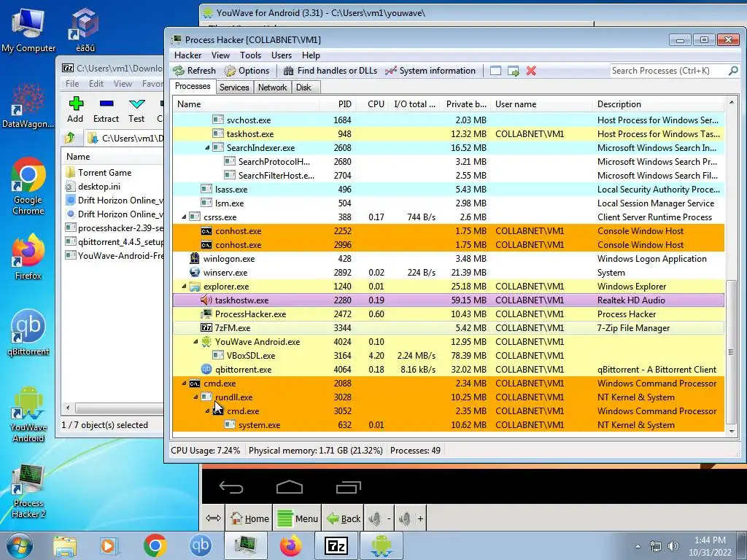Switch to the Network tab
Image resolution: width=747 pixels, height=560 pixels.
click(273, 87)
